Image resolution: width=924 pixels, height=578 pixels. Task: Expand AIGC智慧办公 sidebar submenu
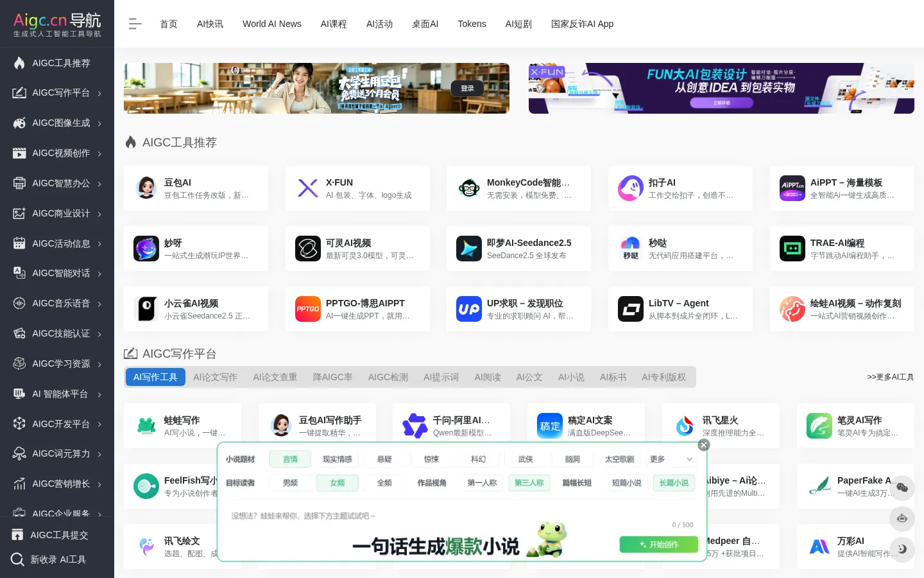99,184
